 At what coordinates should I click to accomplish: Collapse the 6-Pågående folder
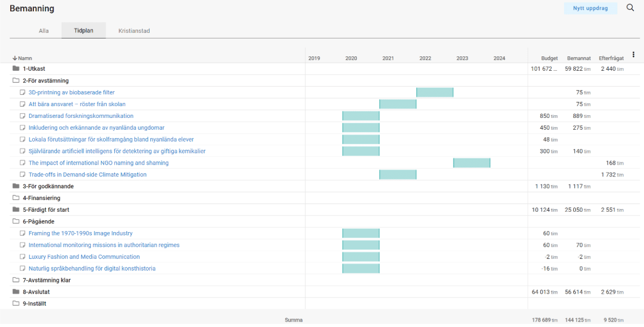(16, 221)
